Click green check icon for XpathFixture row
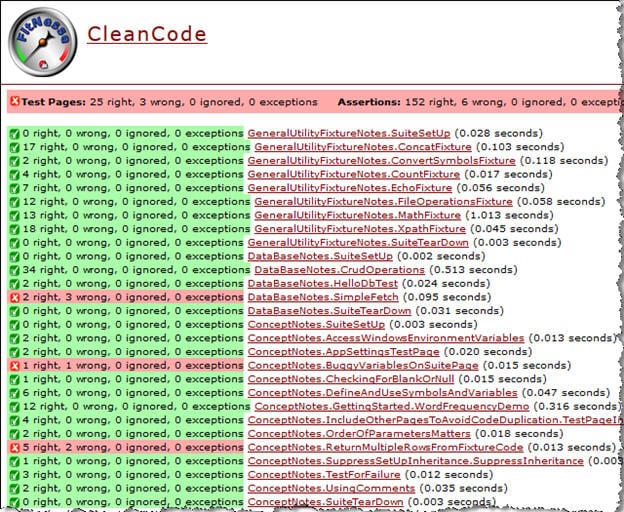This screenshot has width=624, height=512. click(x=14, y=230)
